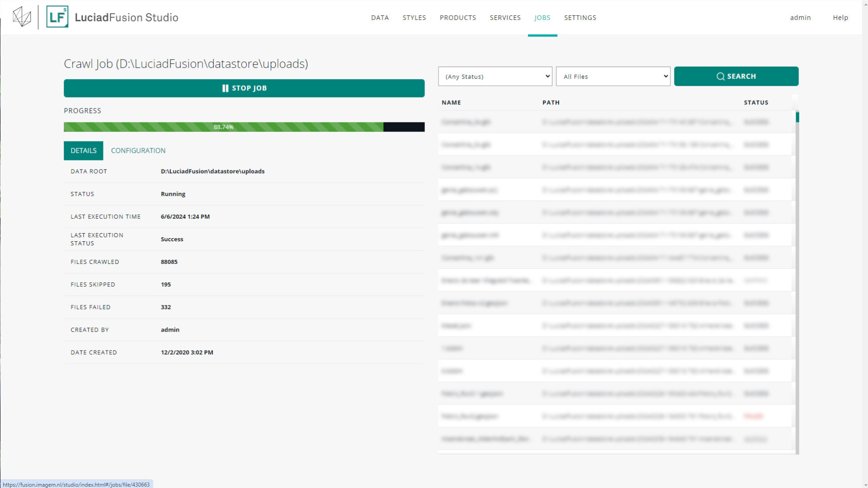Switch to the CONFIGURATION tab
This screenshot has width=868, height=488.
(138, 150)
